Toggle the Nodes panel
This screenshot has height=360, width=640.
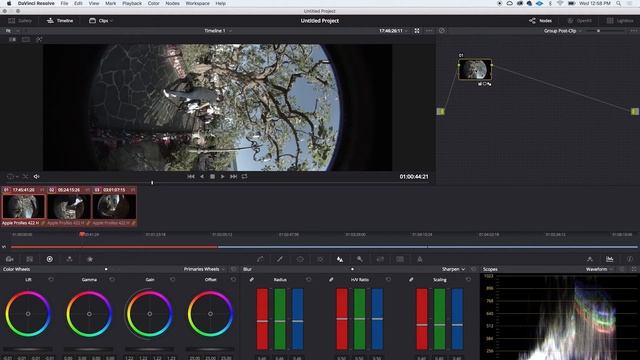540,20
